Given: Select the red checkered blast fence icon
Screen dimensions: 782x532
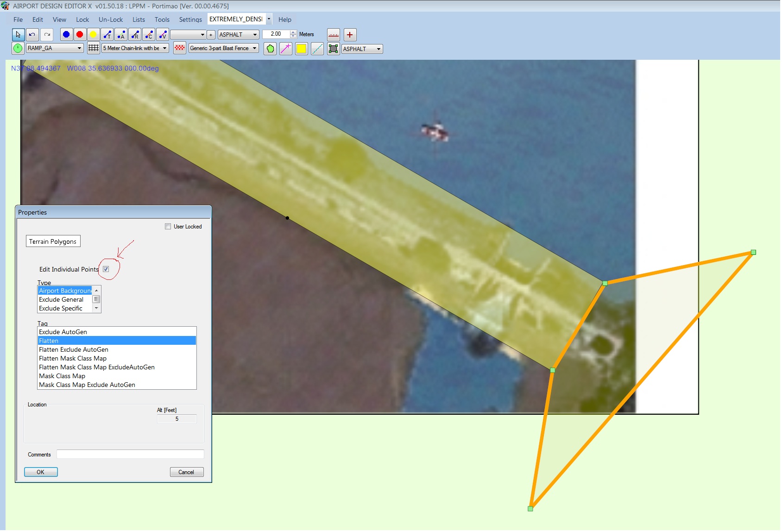Looking at the screenshot, I should (180, 48).
